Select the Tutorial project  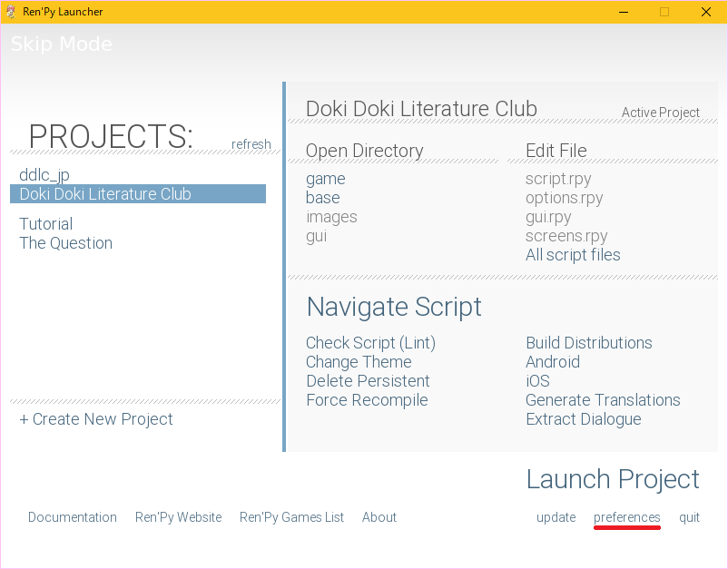tap(46, 224)
